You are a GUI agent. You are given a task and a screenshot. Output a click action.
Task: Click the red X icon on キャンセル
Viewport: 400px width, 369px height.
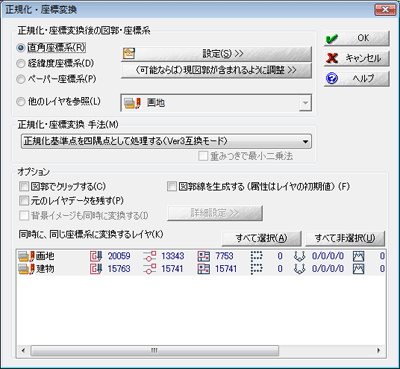click(x=332, y=59)
